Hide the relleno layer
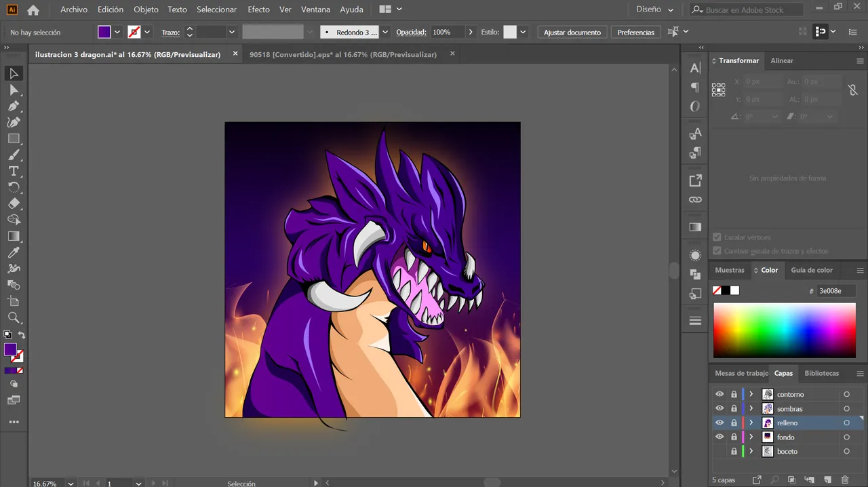The image size is (868, 487). (719, 423)
